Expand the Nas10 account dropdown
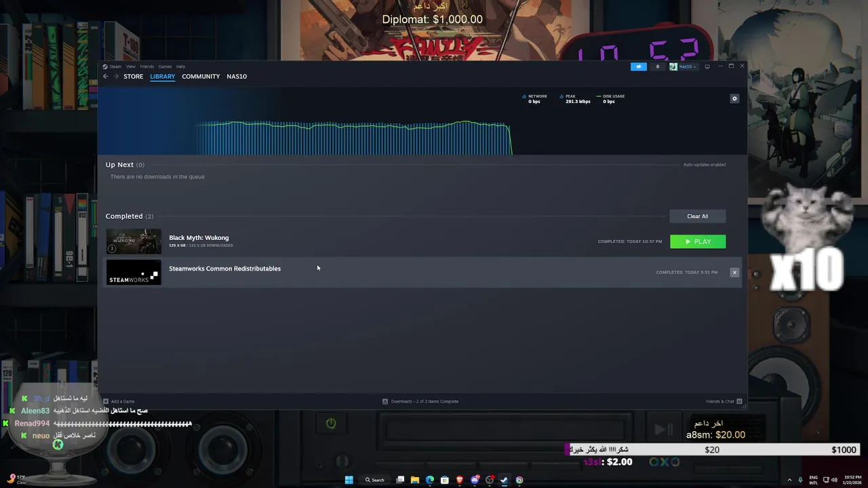 pos(683,66)
